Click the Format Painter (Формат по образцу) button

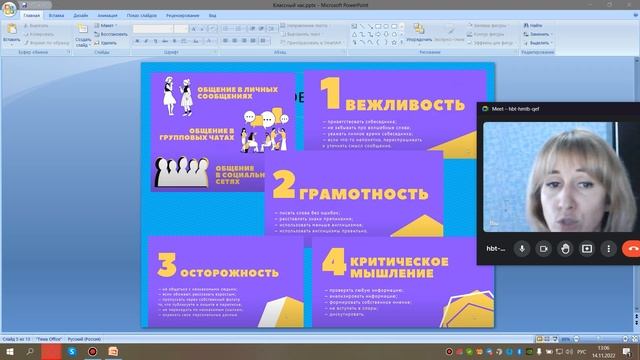(x=46, y=43)
